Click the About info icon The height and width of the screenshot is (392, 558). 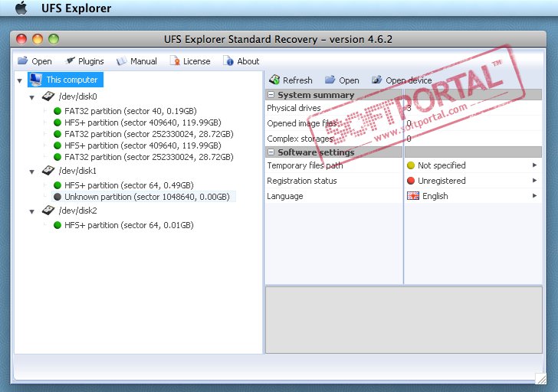228,60
